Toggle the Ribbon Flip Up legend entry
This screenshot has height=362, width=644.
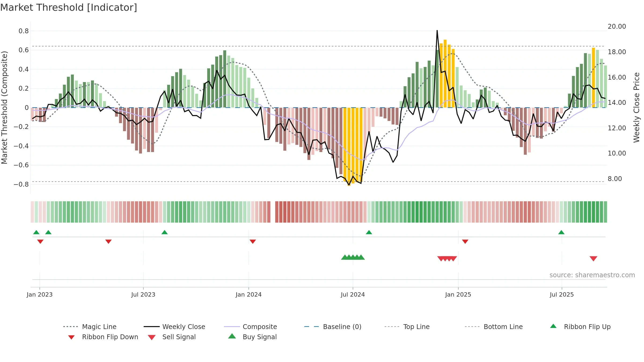point(580,327)
